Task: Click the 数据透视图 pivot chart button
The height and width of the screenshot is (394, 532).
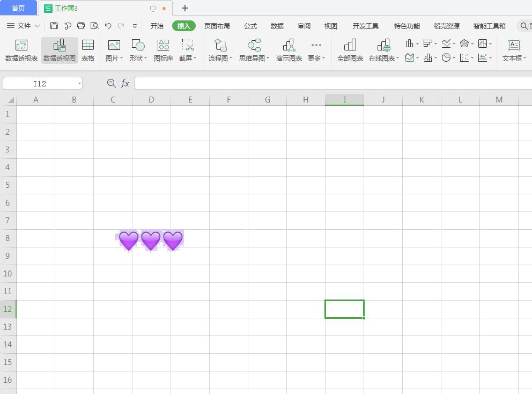Action: pyautogui.click(x=60, y=50)
